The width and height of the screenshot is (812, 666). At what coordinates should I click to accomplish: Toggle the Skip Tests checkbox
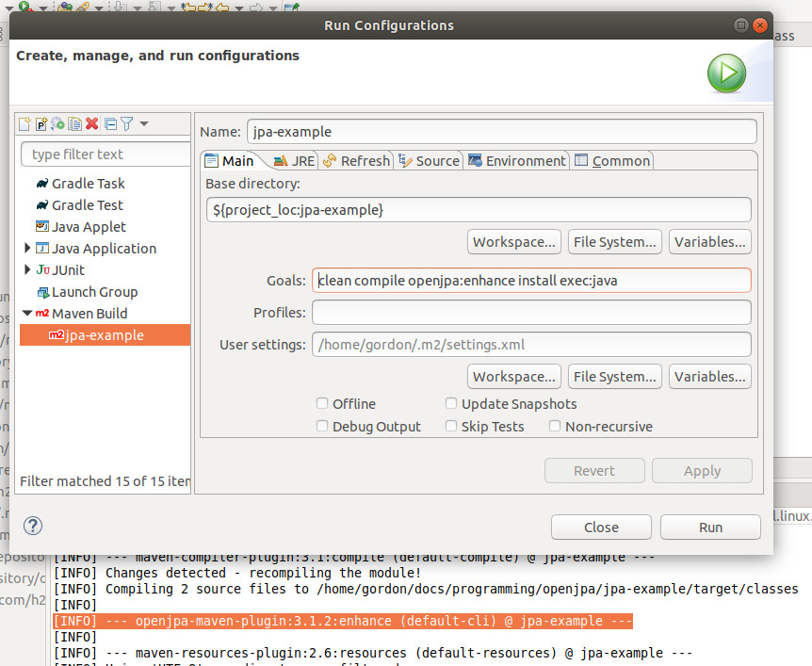coord(451,426)
